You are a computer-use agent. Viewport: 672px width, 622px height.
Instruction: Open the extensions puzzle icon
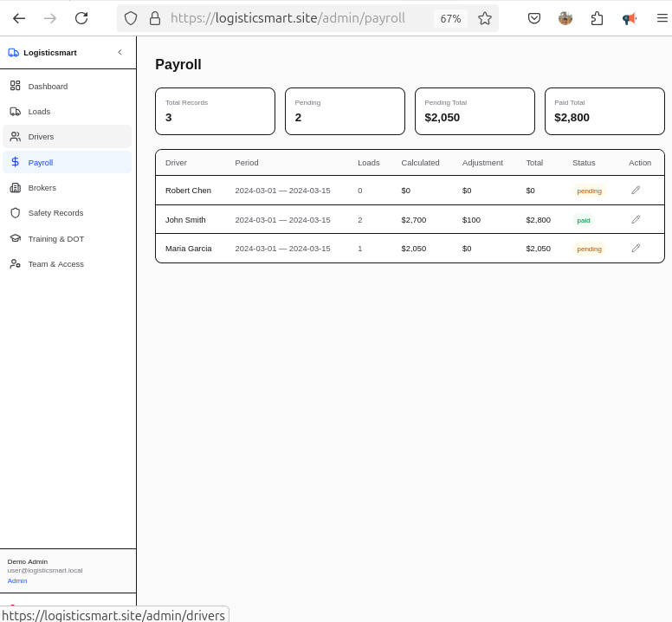[597, 18]
